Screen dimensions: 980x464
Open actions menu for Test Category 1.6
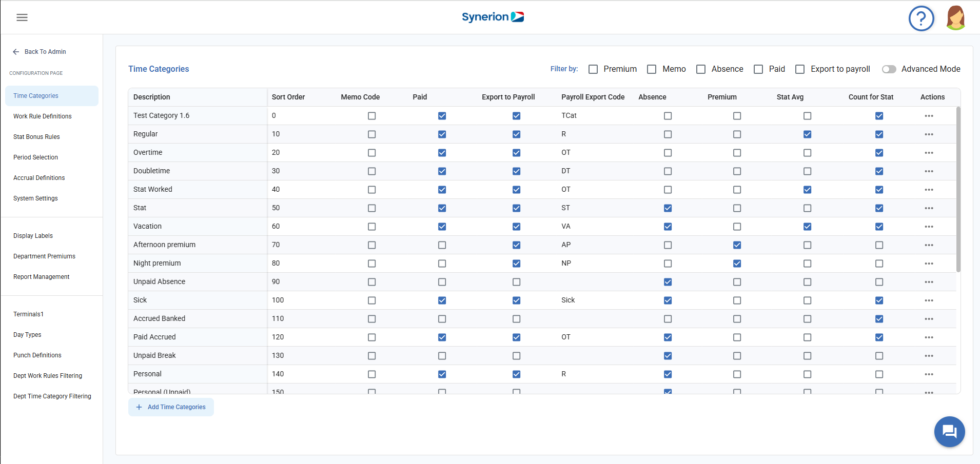pos(929,116)
